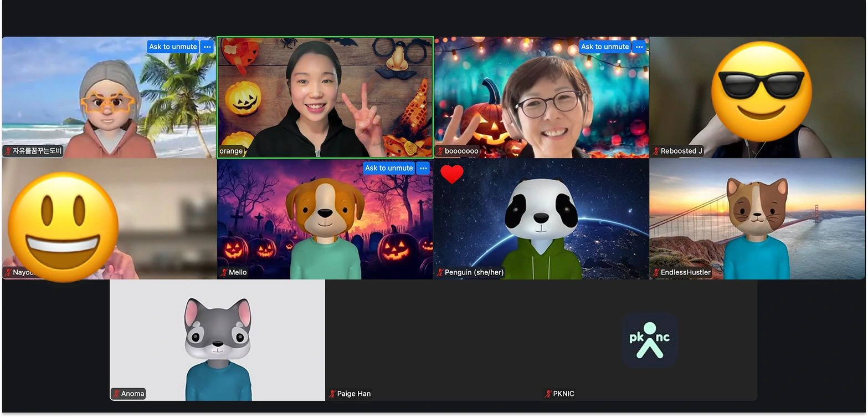Click the muted mic icon next to Penguin (she/her)

(440, 272)
